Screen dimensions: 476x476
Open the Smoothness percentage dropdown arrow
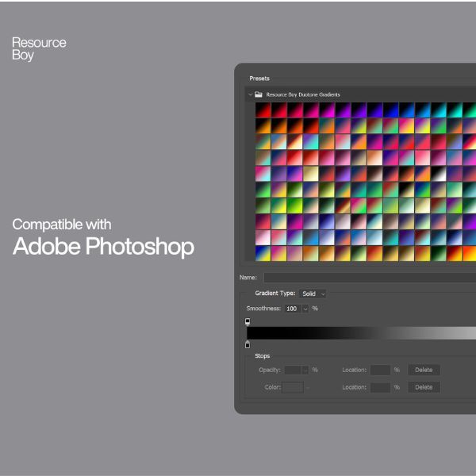pyautogui.click(x=305, y=309)
